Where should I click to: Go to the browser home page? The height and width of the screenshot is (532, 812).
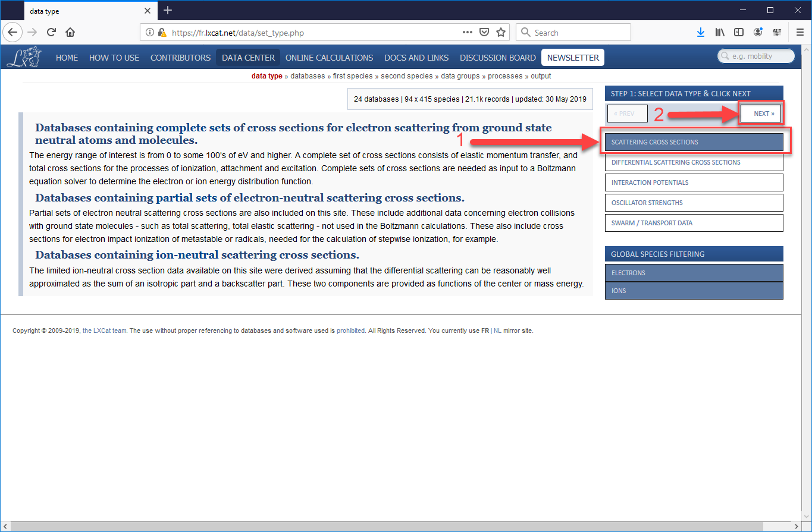[70, 32]
